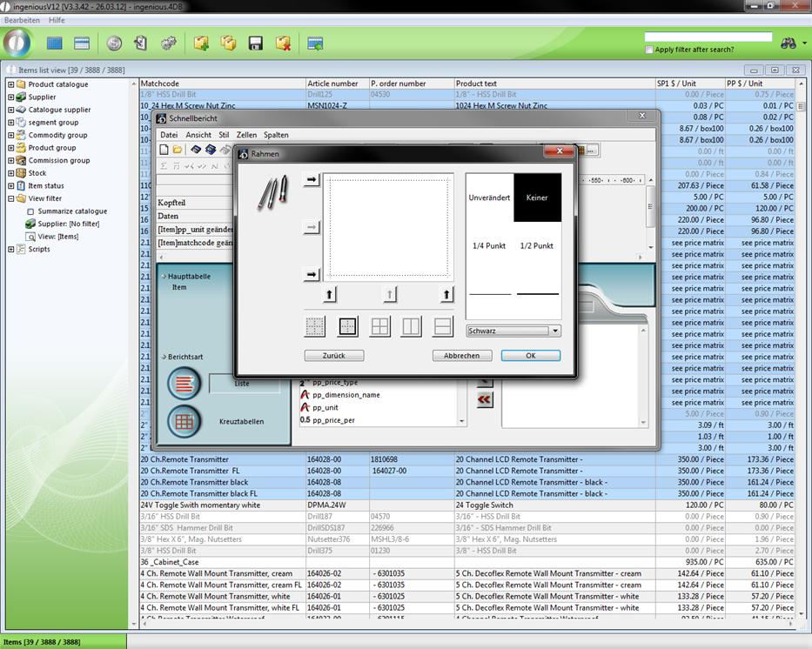Pick the horizontal divider border preset
812x649 pixels.
click(442, 326)
